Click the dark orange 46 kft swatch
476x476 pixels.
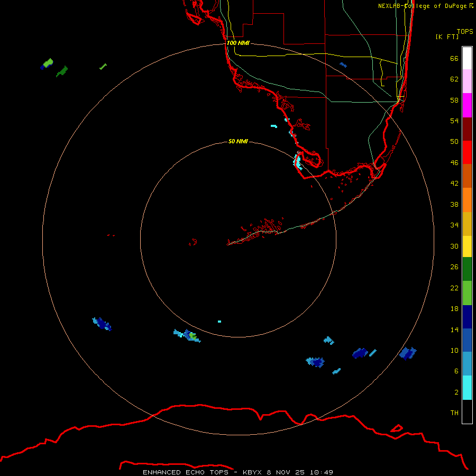467,176
